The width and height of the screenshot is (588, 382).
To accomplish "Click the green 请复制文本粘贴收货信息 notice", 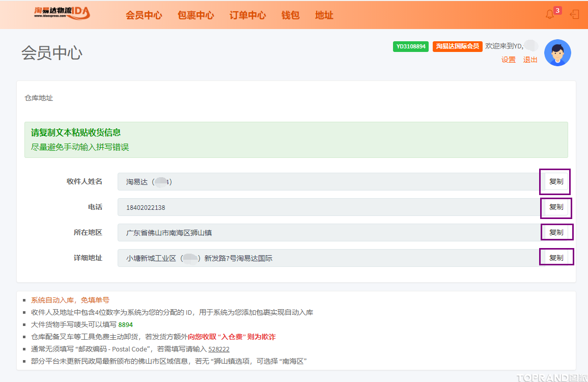I will (76, 132).
